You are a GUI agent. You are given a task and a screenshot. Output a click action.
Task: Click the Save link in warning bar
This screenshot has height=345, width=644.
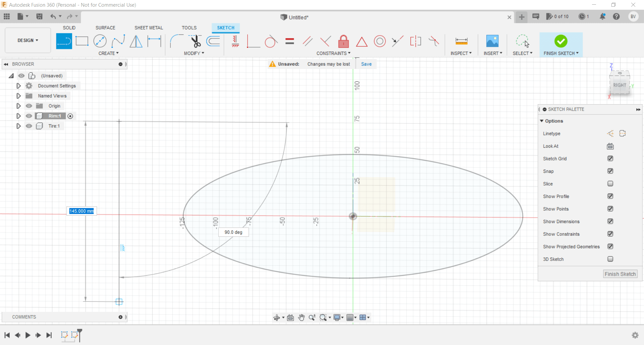click(x=366, y=64)
